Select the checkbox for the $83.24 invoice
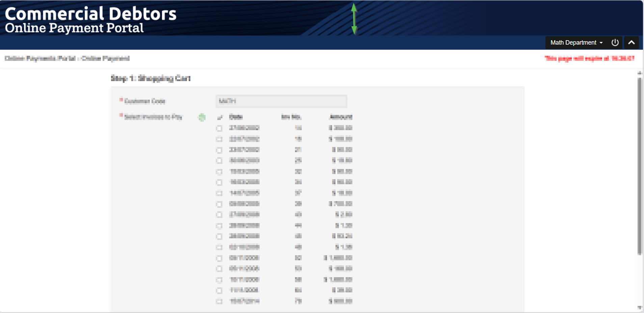 click(x=219, y=237)
